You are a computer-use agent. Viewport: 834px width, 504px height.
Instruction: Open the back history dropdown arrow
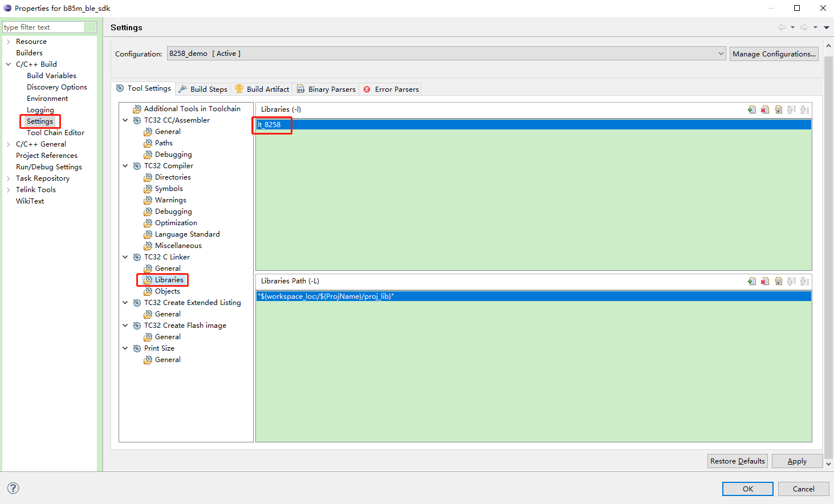click(792, 27)
